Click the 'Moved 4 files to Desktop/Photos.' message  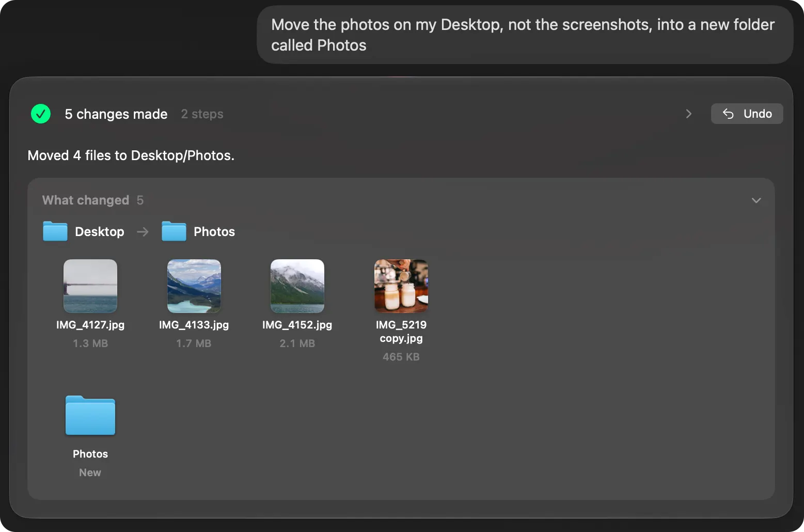[x=131, y=155]
